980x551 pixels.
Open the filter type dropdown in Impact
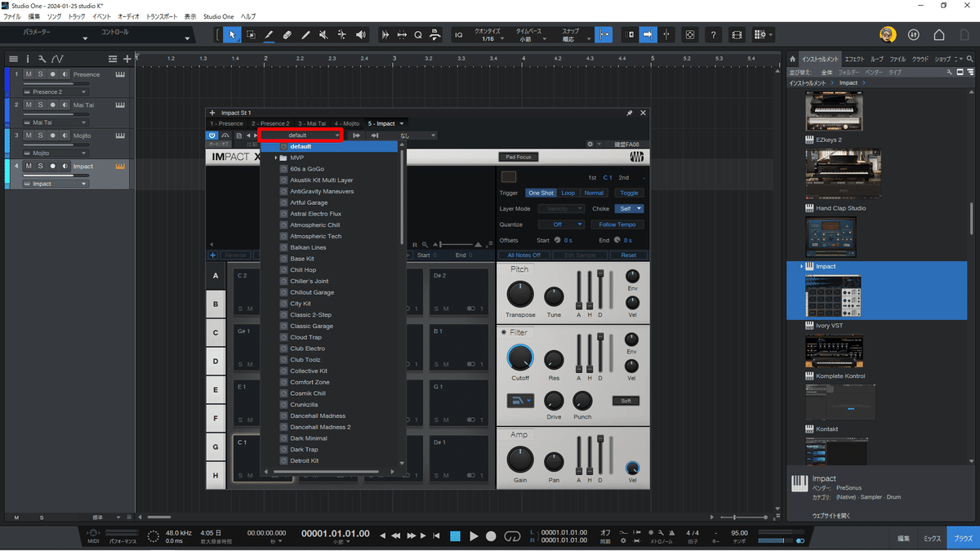(x=519, y=401)
